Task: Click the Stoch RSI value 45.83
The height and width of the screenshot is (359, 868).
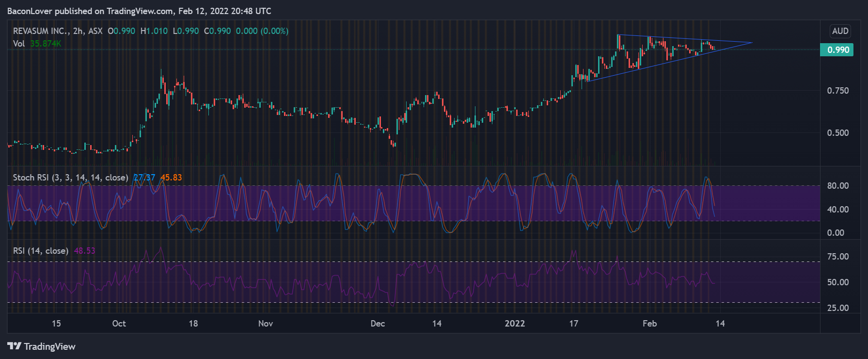Action: pos(171,178)
